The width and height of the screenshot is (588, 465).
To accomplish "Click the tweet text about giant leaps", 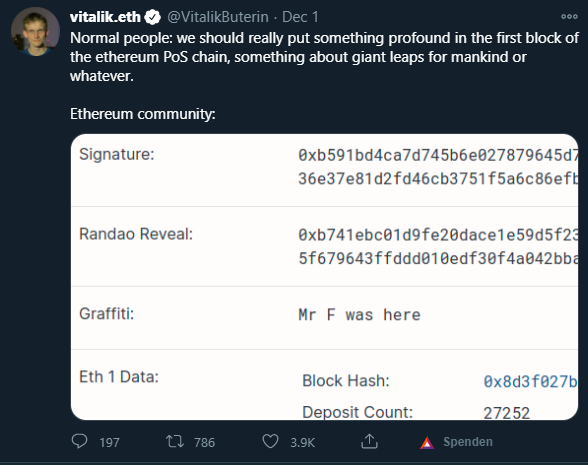I will (324, 57).
